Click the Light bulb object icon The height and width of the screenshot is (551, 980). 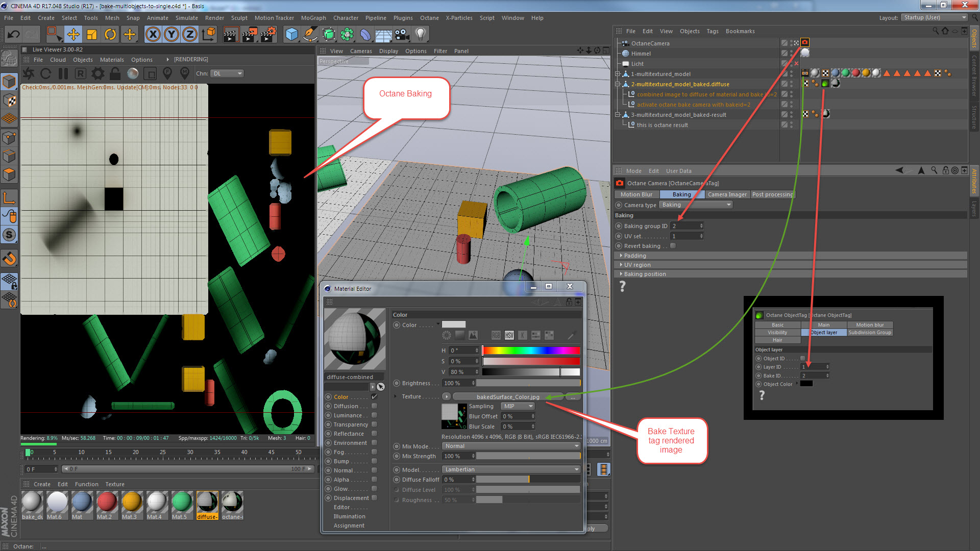(421, 35)
